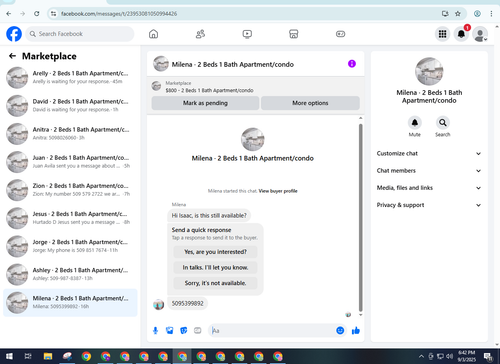The image size is (500, 364).
Task: Open listing thumbnail in right info panel
Action: click(429, 71)
